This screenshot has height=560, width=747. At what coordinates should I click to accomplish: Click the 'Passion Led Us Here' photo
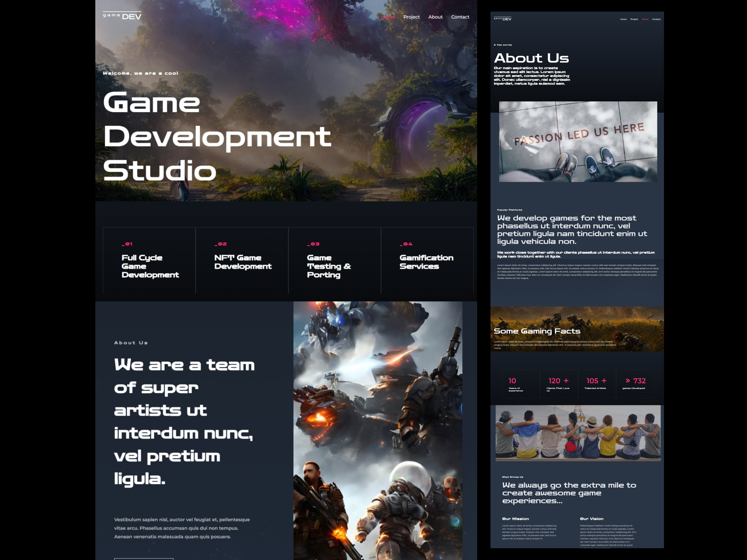(x=578, y=141)
